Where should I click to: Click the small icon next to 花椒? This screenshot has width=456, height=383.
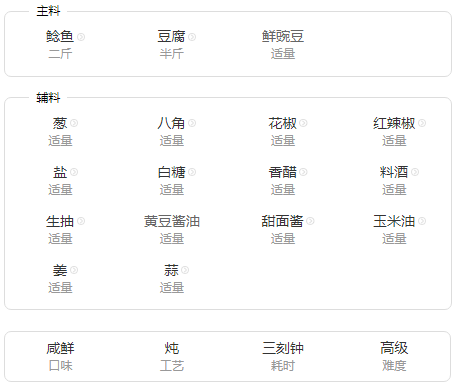click(x=303, y=123)
